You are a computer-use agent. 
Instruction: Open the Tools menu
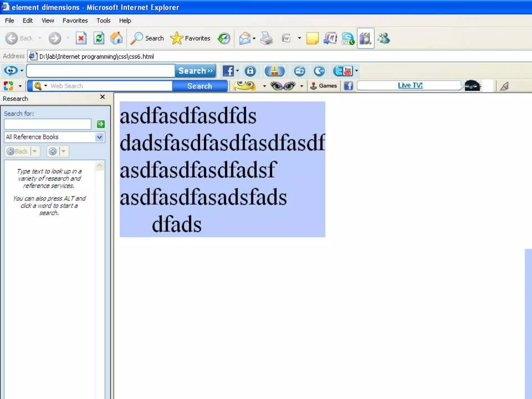[103, 21]
